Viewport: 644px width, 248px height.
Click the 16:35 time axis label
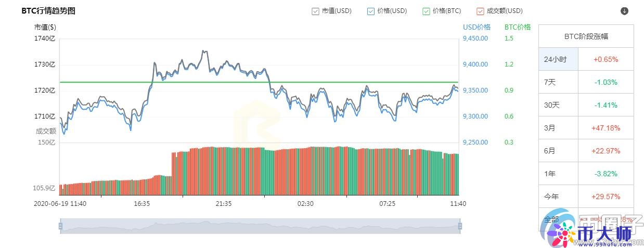tap(141, 203)
